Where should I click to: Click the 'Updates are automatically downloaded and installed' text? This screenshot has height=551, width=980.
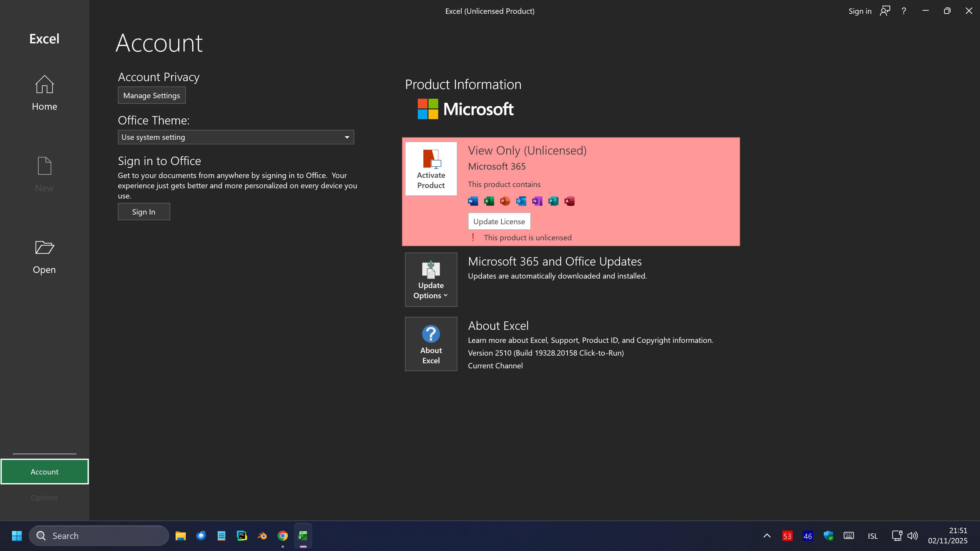557,276
